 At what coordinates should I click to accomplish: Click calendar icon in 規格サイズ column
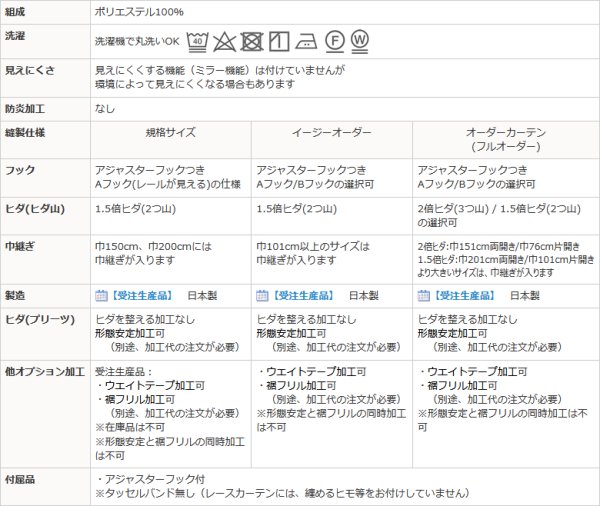pos(101,296)
